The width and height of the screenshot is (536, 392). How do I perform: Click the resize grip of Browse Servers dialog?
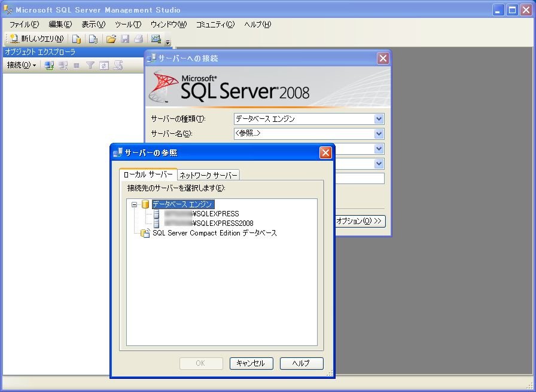click(x=330, y=373)
